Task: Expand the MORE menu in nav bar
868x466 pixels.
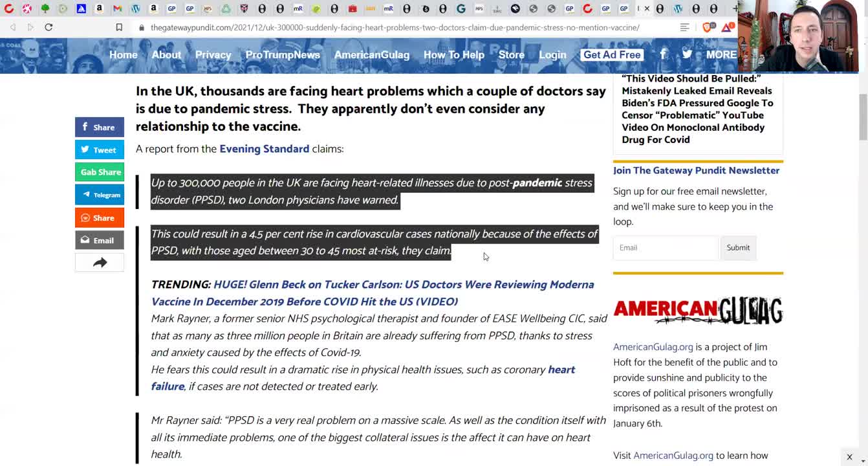Action: [721, 55]
